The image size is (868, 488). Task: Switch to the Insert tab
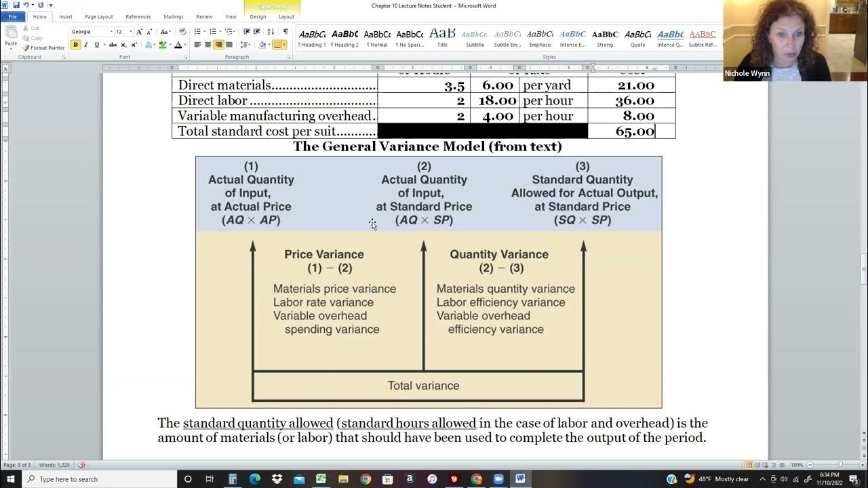[66, 16]
